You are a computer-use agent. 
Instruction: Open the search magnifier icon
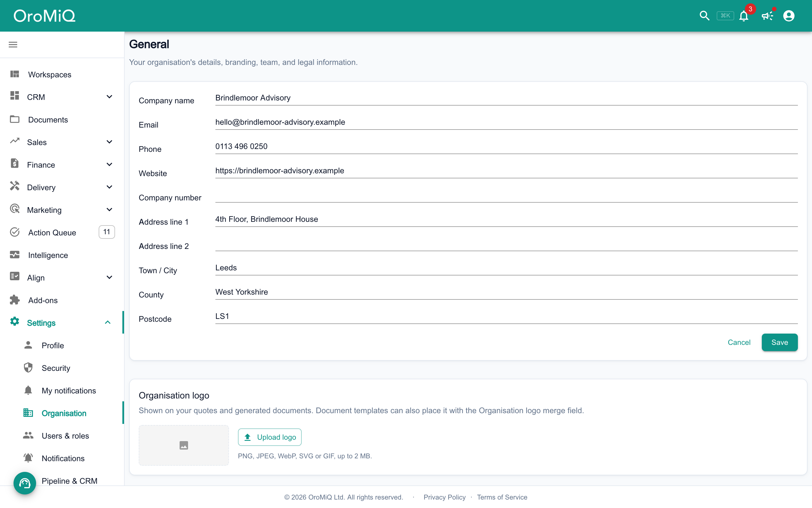(704, 16)
